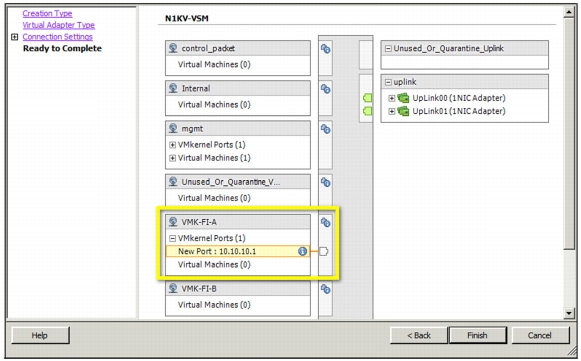Collapse the uplink group
Screen dimensions: 581x361
pos(388,82)
